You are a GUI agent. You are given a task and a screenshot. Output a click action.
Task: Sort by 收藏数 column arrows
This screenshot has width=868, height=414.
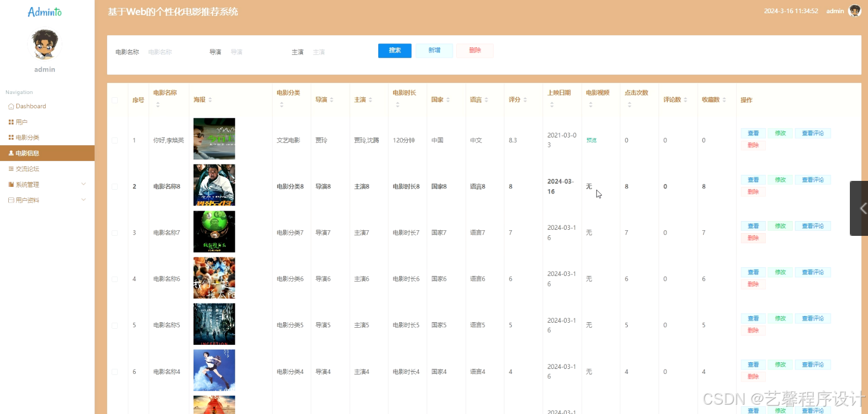tap(724, 100)
